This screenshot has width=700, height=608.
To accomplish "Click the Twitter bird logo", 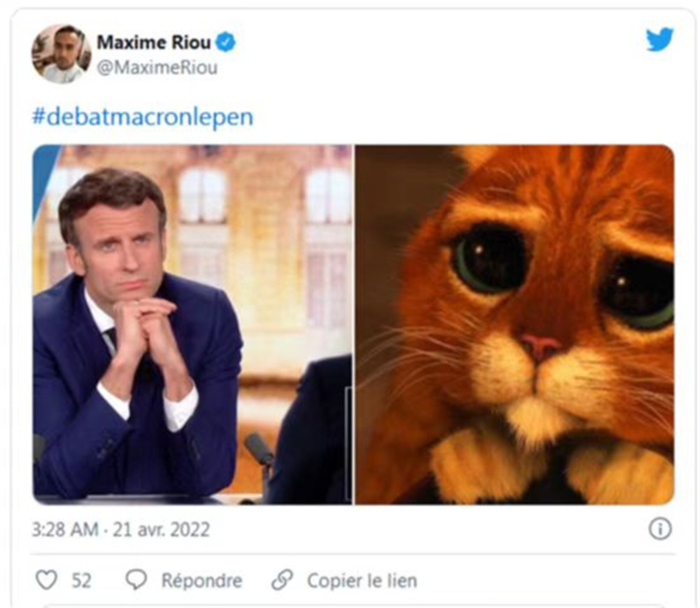I will [659, 40].
